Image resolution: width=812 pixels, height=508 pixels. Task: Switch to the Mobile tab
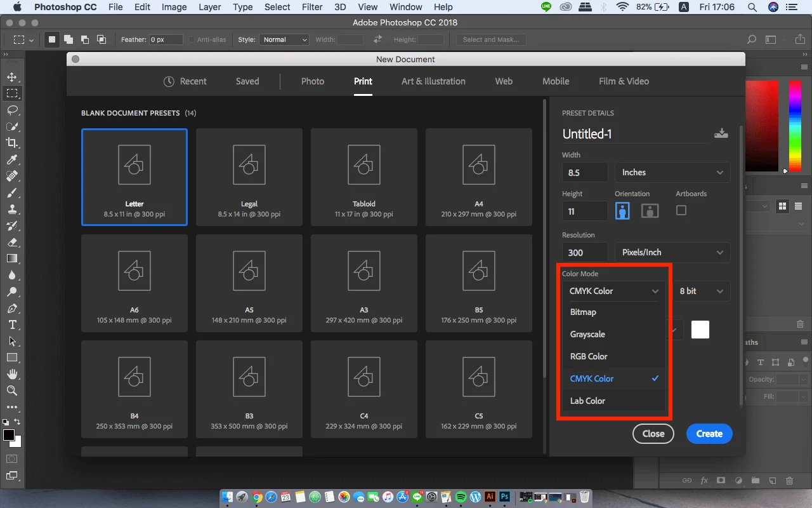556,81
